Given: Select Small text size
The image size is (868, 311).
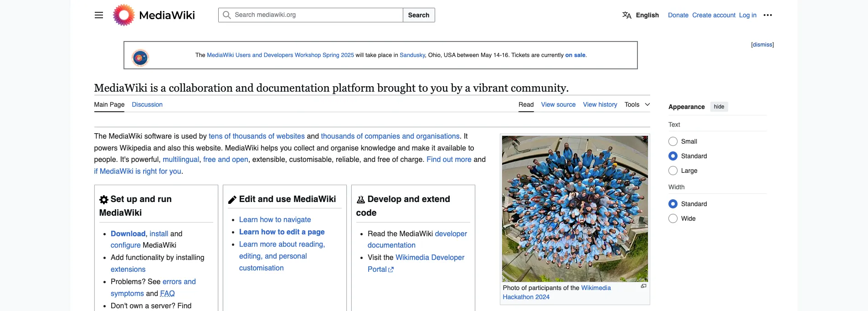Looking at the screenshot, I should point(673,141).
